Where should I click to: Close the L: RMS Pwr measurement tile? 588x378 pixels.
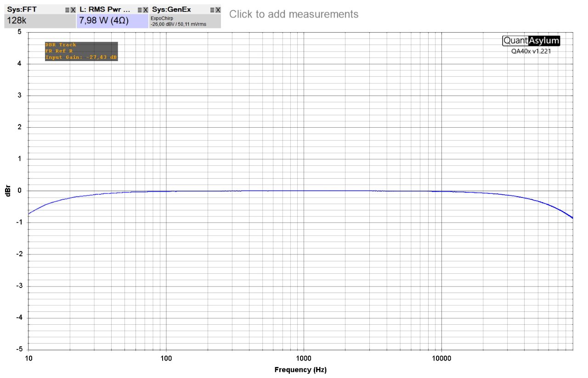pos(146,10)
